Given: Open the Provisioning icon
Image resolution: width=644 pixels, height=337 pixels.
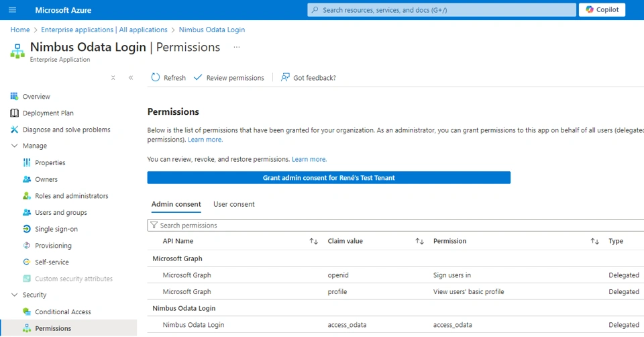Looking at the screenshot, I should 27,245.
